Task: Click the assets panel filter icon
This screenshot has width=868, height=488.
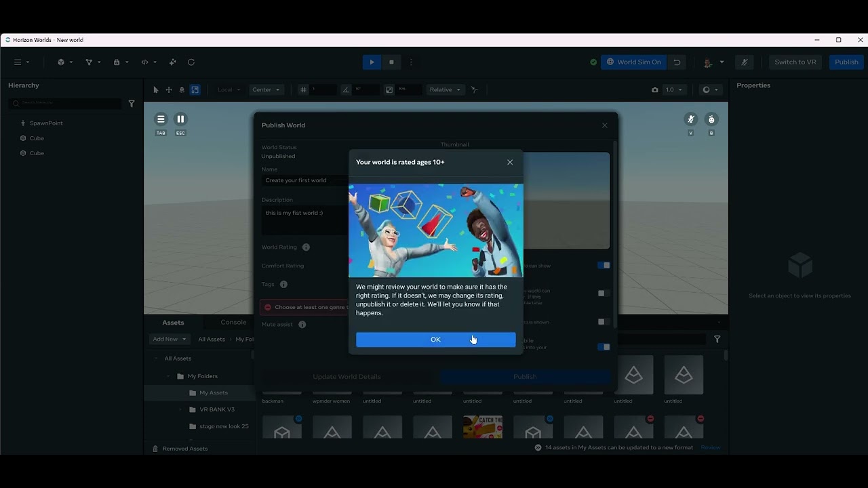Action: click(x=717, y=339)
